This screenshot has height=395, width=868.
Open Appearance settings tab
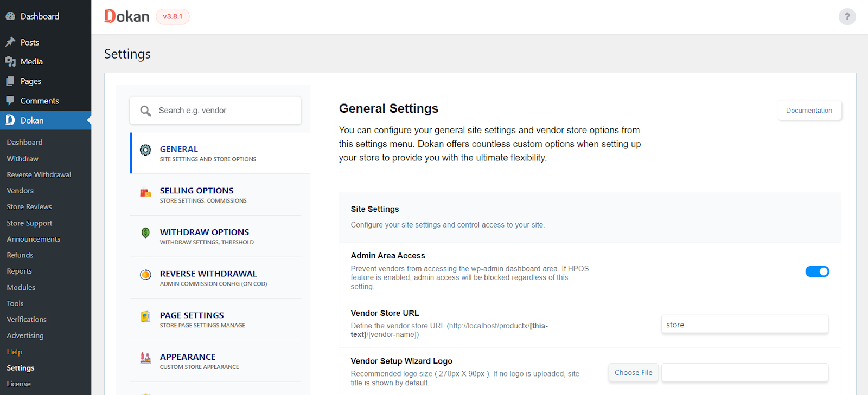pos(216,361)
